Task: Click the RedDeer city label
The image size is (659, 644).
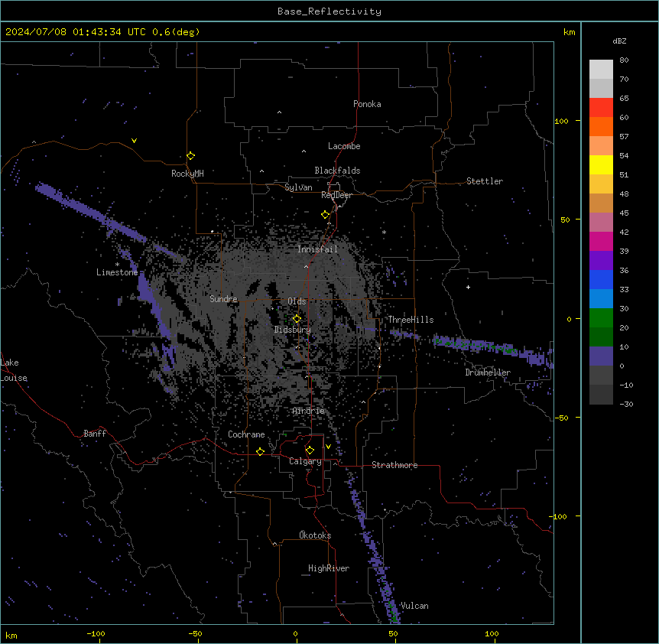Action: (336, 195)
